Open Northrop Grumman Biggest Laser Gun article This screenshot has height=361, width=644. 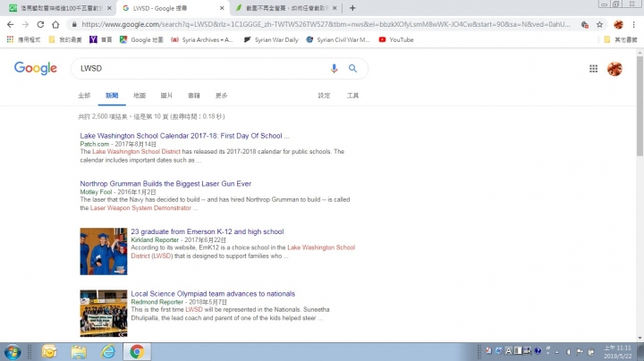[165, 184]
